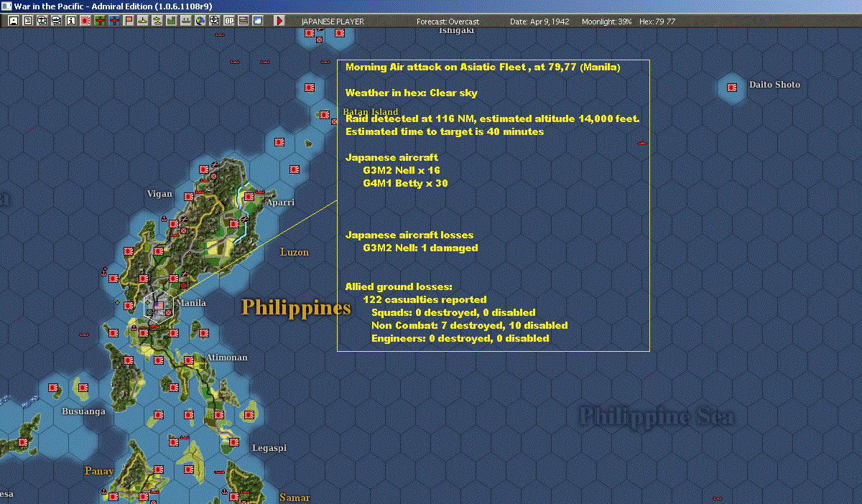
Task: Click the 'JAPANESE PLAYER' label
Action: tap(333, 22)
